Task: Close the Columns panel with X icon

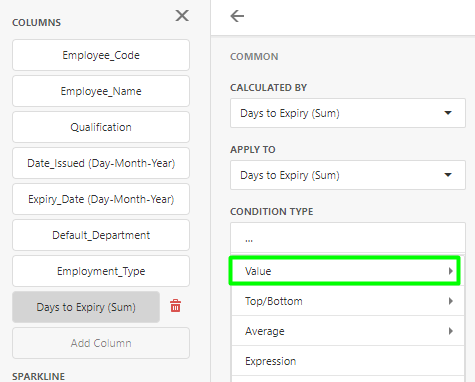Action: click(182, 16)
